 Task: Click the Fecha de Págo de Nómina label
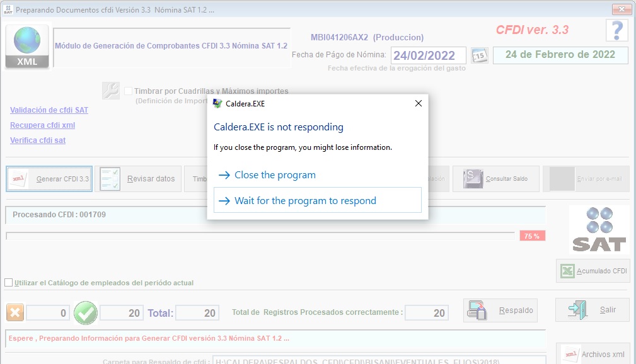339,55
